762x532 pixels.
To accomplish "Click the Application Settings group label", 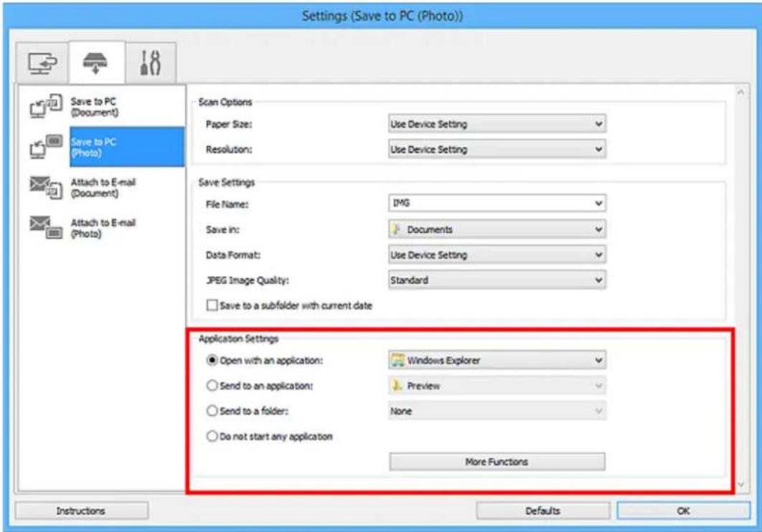I will (239, 339).
